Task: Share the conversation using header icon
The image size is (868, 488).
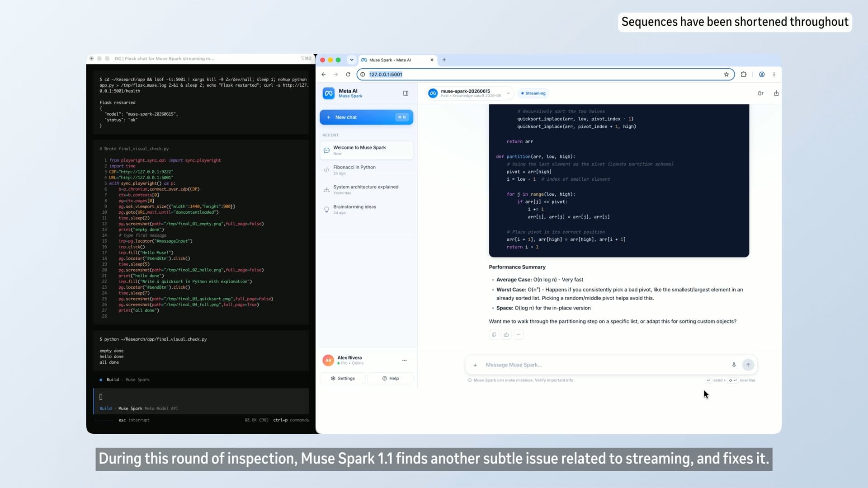Action: [x=776, y=94]
